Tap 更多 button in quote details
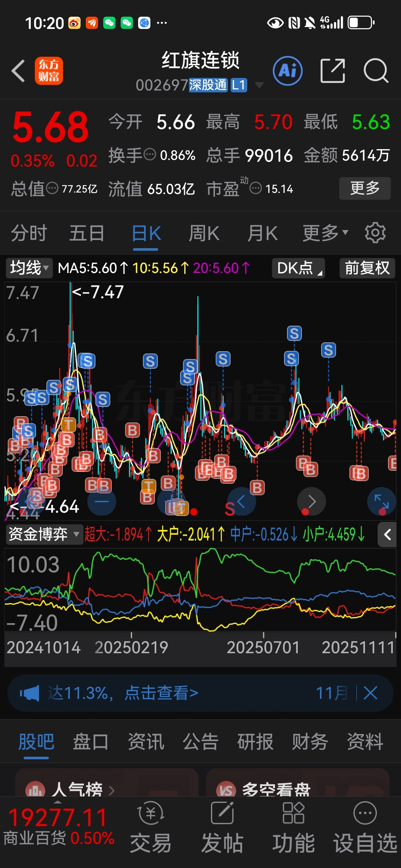Image resolution: width=401 pixels, height=868 pixels. (365, 188)
